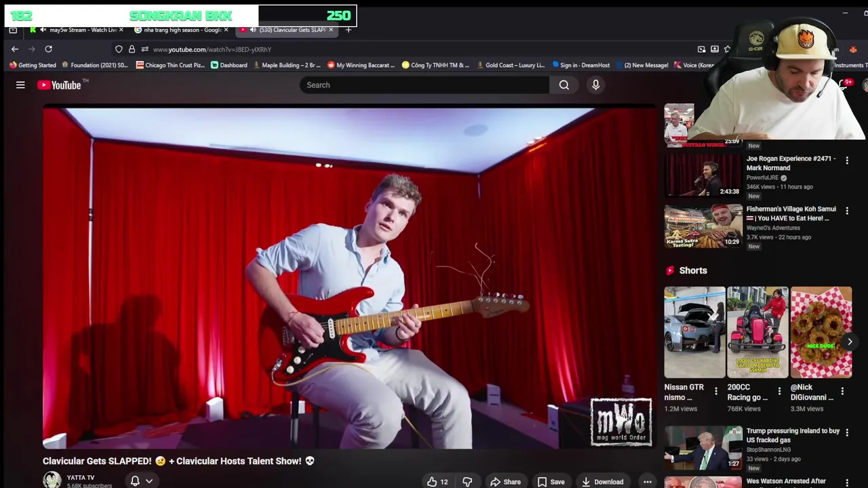Toggle notification bell for YATTA TV
Viewport: 868px width, 488px height.
point(135,481)
